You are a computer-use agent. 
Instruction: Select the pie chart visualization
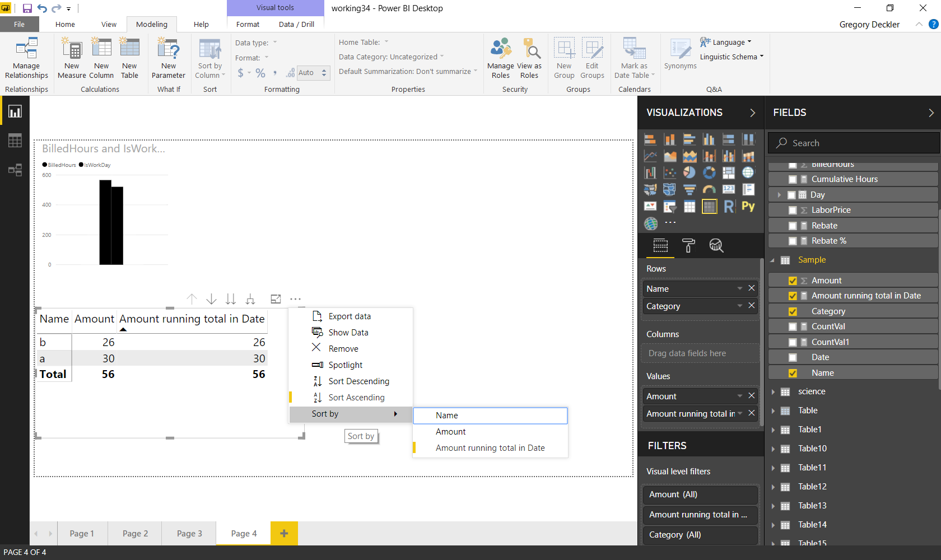pyautogui.click(x=690, y=172)
